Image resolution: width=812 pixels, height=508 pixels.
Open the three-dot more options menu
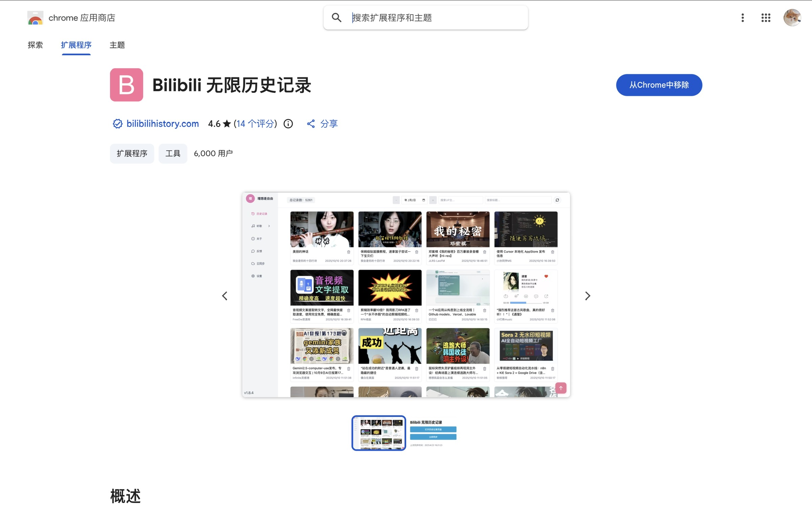pyautogui.click(x=743, y=18)
